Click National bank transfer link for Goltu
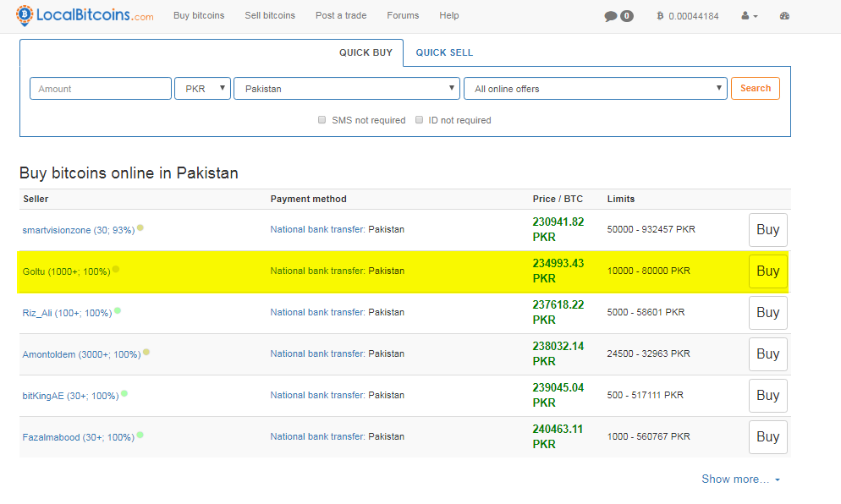The width and height of the screenshot is (841, 504). click(x=317, y=271)
